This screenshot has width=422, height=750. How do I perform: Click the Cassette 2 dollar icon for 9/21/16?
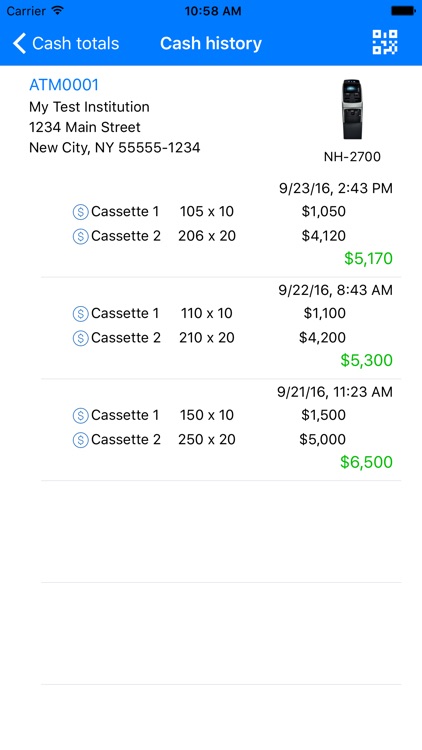[80, 440]
